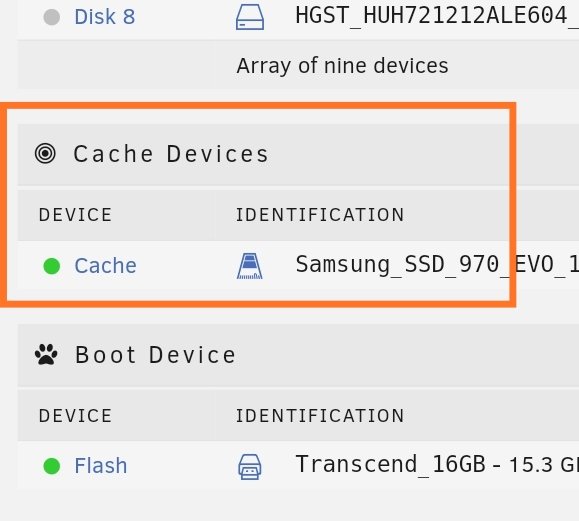Image resolution: width=579 pixels, height=521 pixels.
Task: Click the hard drive icon for Disk 8
Action: (x=250, y=17)
